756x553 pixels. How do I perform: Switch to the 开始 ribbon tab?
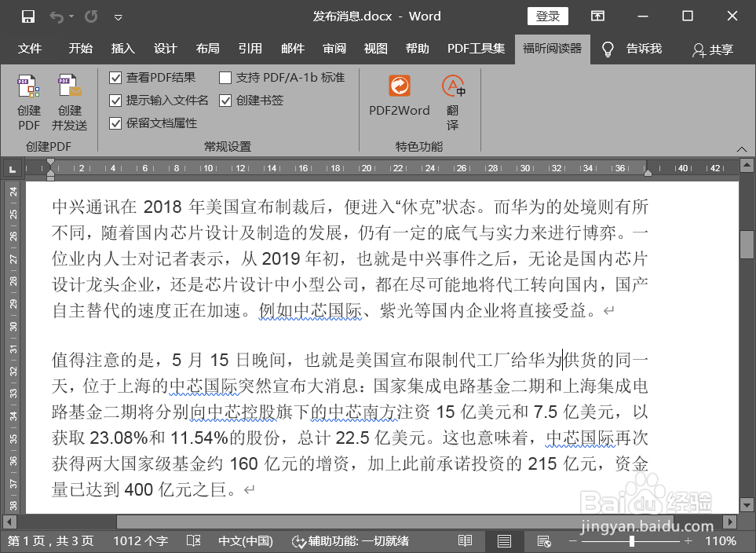pyautogui.click(x=80, y=49)
